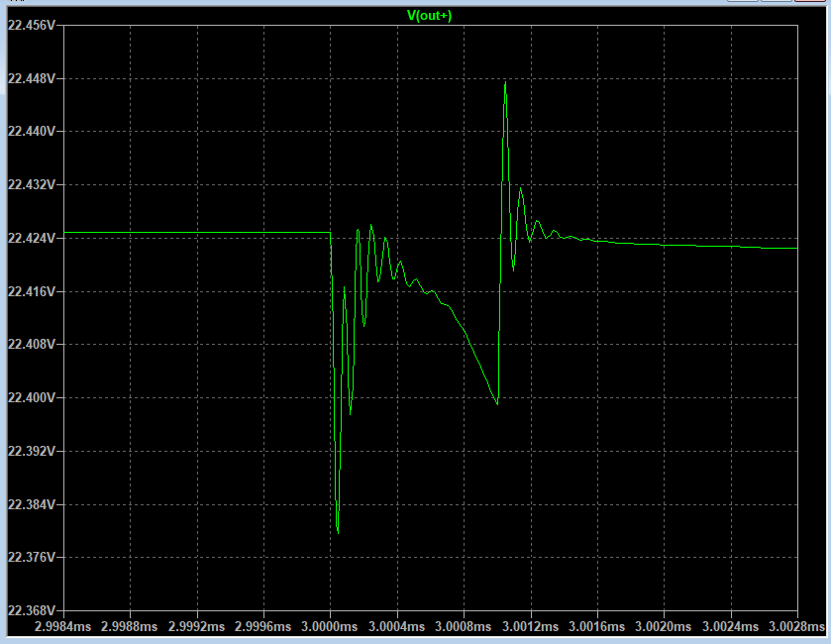Click the 2.9988ms time label
The height and width of the screenshot is (644, 831).
pyautogui.click(x=130, y=626)
